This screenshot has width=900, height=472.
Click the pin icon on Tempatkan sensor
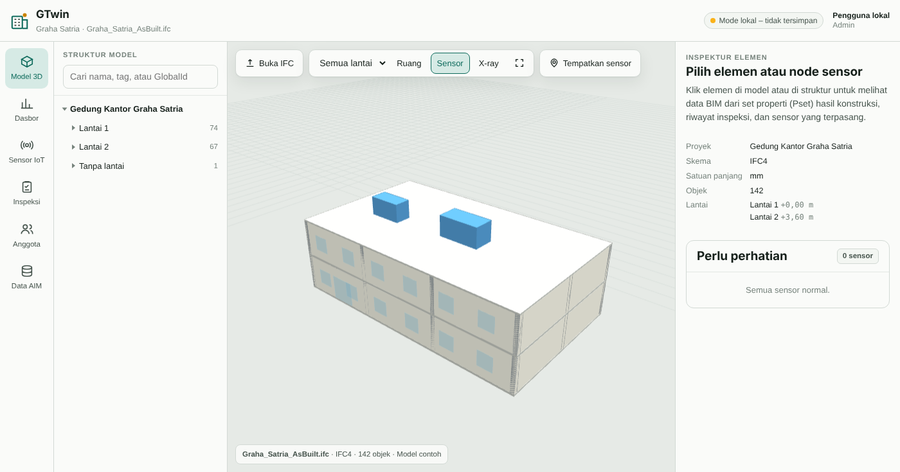[x=554, y=63]
